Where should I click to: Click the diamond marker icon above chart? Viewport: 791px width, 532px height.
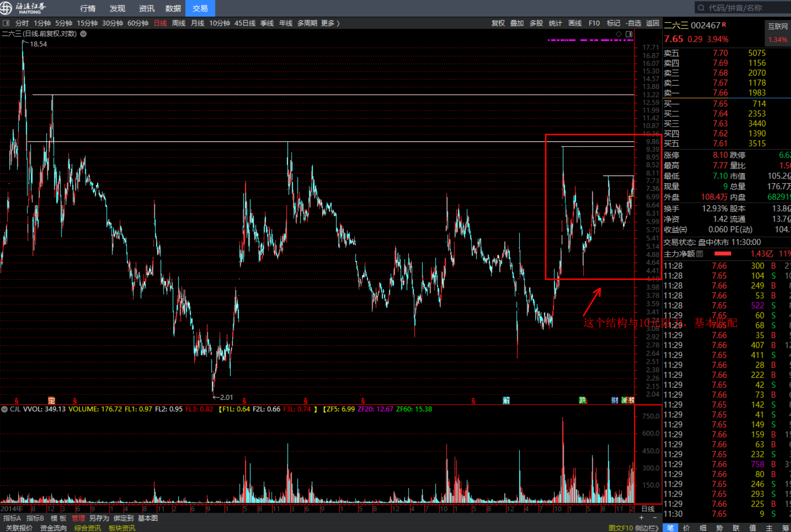click(x=619, y=34)
